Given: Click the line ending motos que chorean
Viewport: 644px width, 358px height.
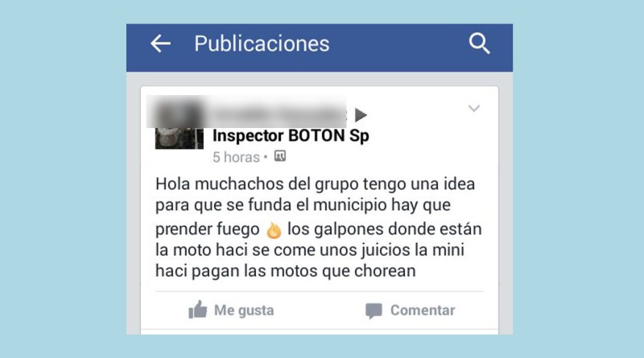Looking at the screenshot, I should coord(286,271).
